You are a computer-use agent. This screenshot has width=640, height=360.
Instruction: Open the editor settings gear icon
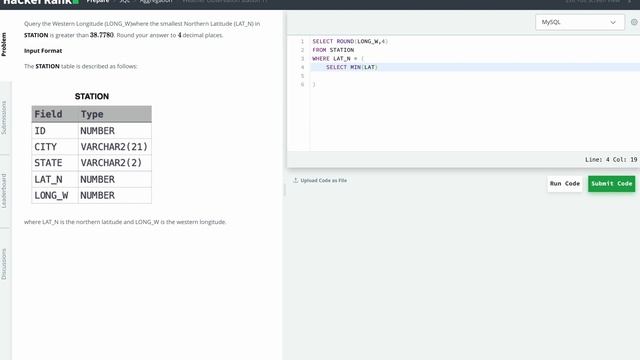click(634, 22)
